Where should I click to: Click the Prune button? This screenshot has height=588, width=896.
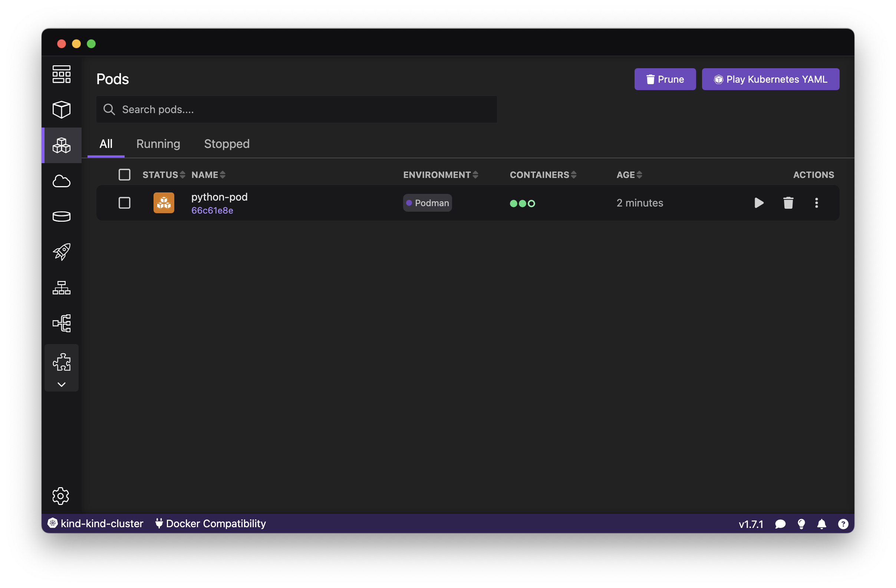pos(665,79)
